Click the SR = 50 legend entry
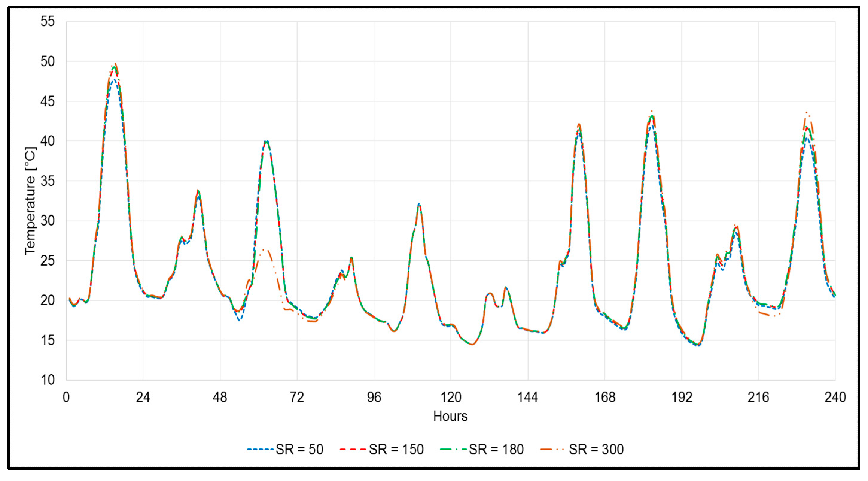Image resolution: width=868 pixels, height=481 pixels. point(299,449)
